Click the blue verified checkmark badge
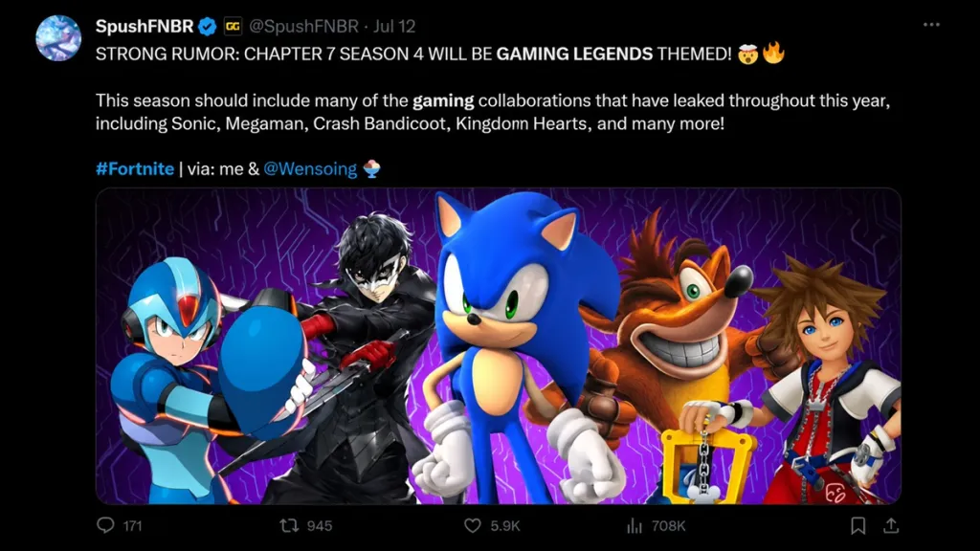The height and width of the screenshot is (551, 980). [208, 26]
